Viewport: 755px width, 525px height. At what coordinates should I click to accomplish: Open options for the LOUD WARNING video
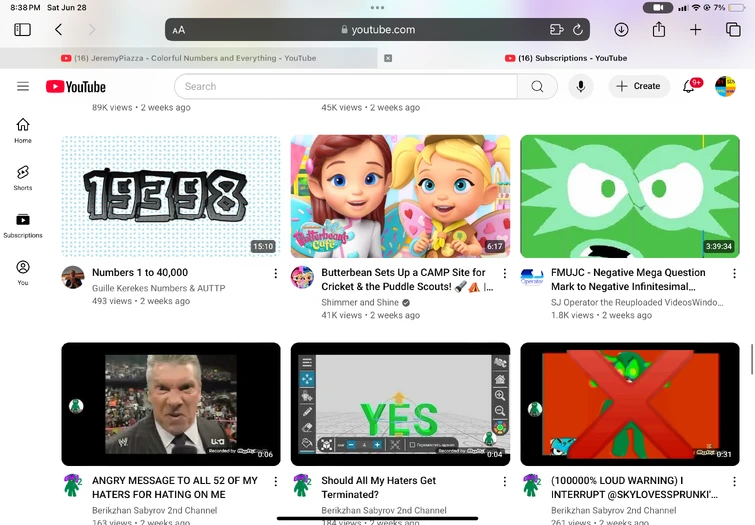[x=734, y=482]
